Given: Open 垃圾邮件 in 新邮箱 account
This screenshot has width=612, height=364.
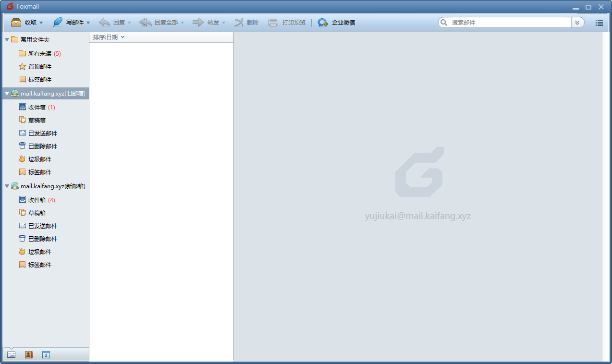Looking at the screenshot, I should 35,252.
